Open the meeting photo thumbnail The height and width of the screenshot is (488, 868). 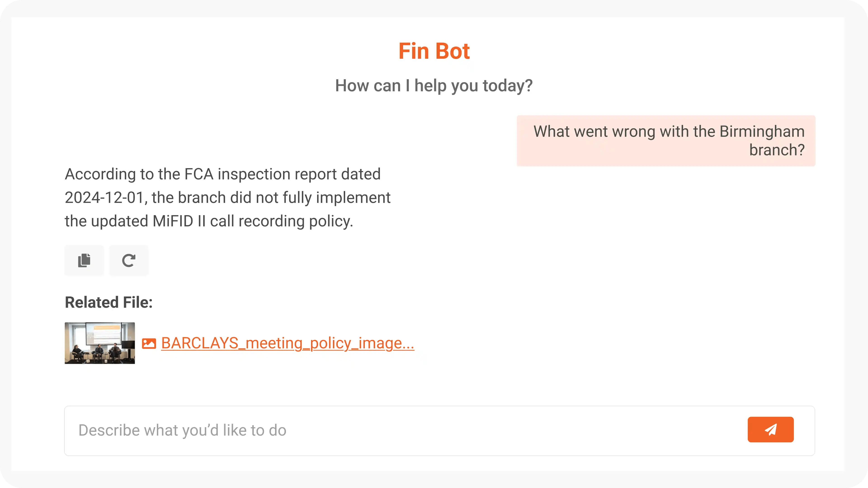[100, 343]
